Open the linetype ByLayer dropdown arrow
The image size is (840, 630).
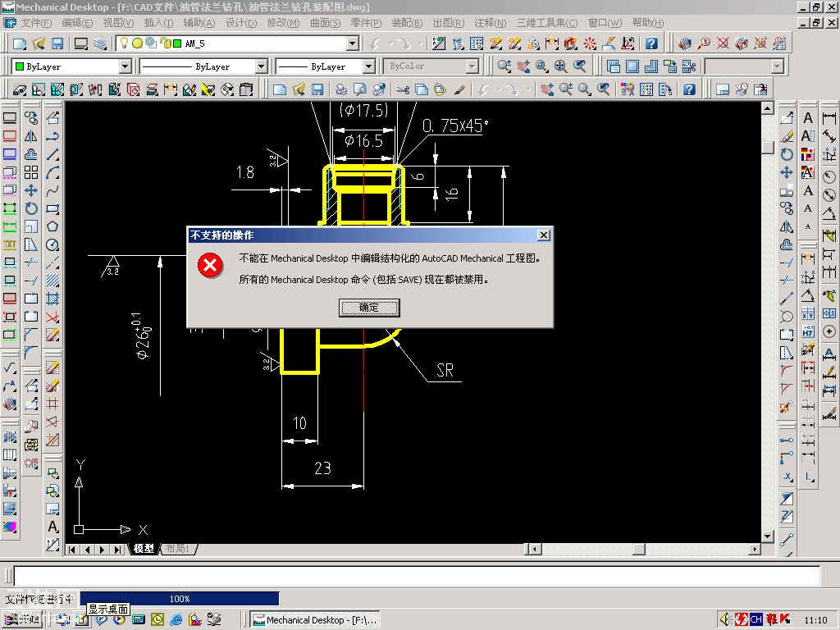tap(261, 66)
